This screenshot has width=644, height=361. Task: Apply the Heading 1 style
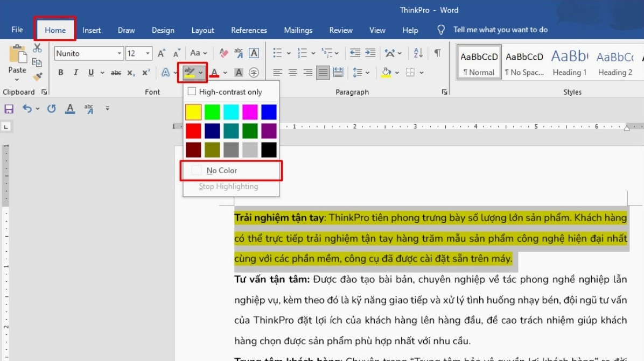tap(570, 62)
